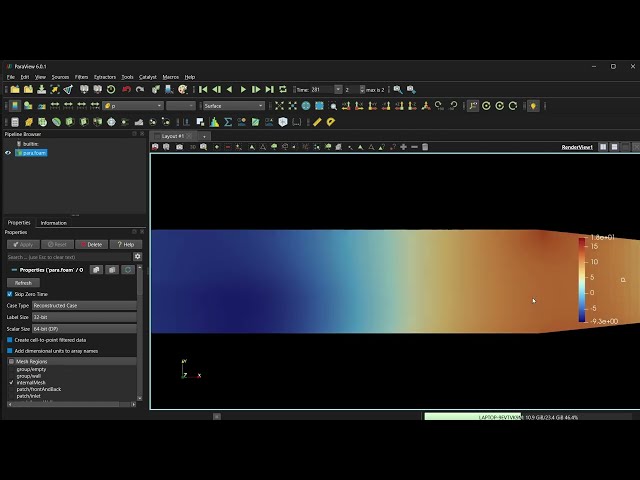Screen dimensions: 640x480
Task: Click the yellow protractor tool icon
Action: point(331,122)
